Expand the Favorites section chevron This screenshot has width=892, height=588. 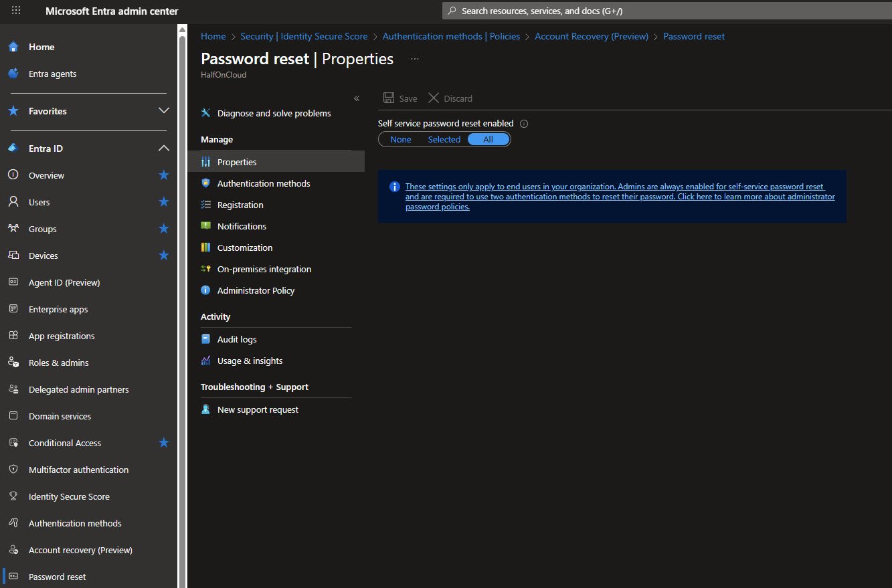click(164, 111)
